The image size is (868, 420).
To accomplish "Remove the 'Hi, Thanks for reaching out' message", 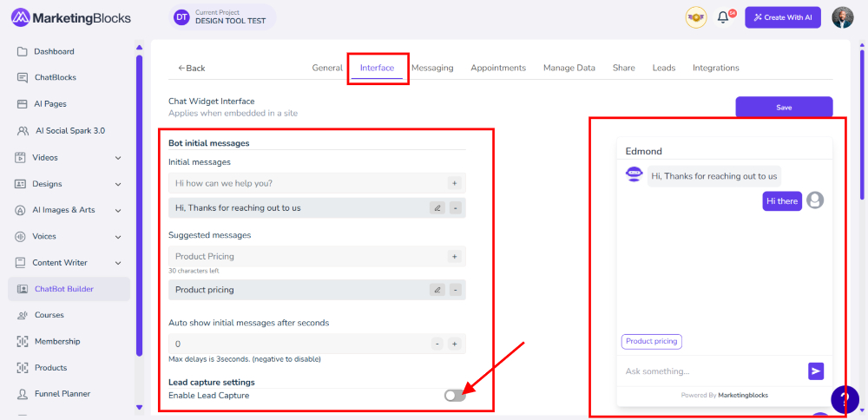I will 455,208.
